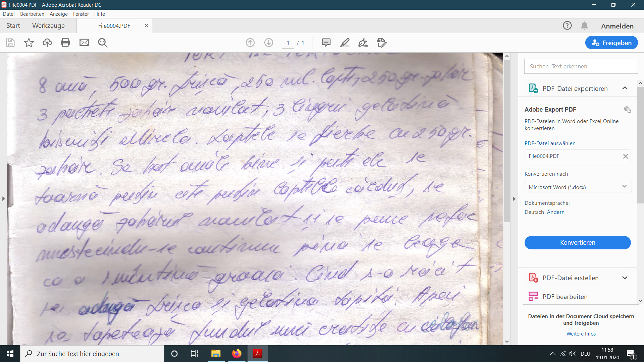Click the DEU language indicator
Image resolution: width=644 pixels, height=362 pixels.
pos(585,354)
